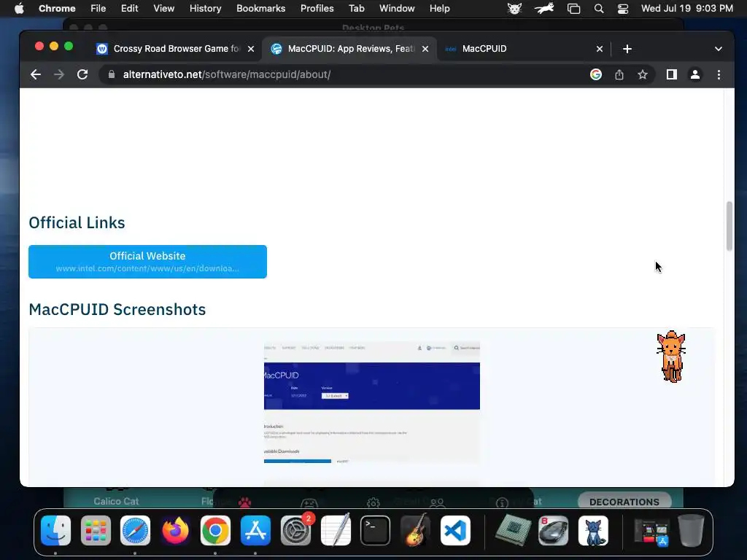Click the cat face menu bar icon
Image resolution: width=747 pixels, height=560 pixels.
pyautogui.click(x=514, y=9)
